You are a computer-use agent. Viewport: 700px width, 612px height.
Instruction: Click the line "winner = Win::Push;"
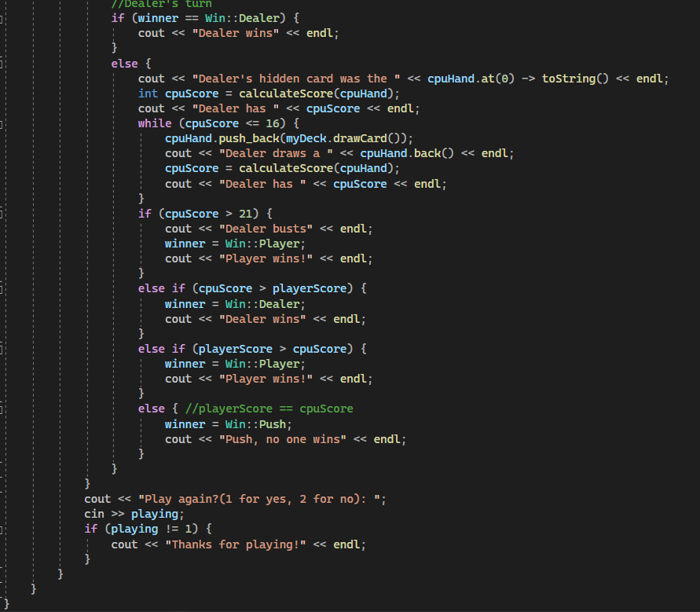pyautogui.click(x=228, y=424)
